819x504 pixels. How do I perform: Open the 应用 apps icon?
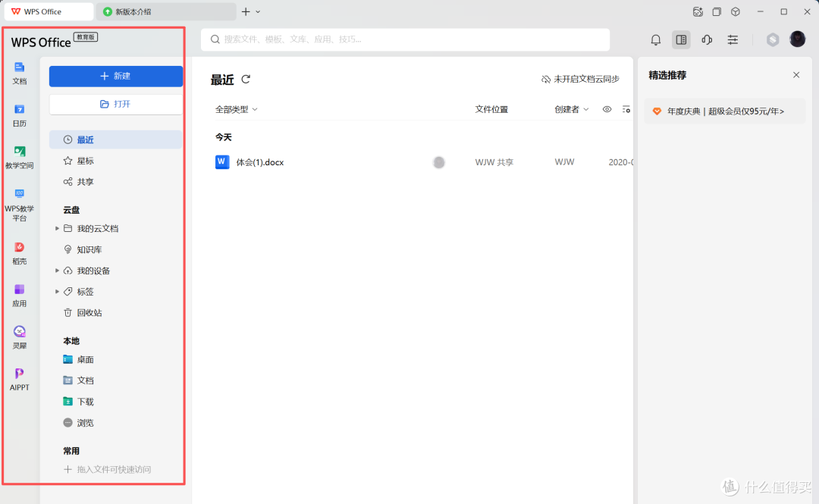coord(19,295)
